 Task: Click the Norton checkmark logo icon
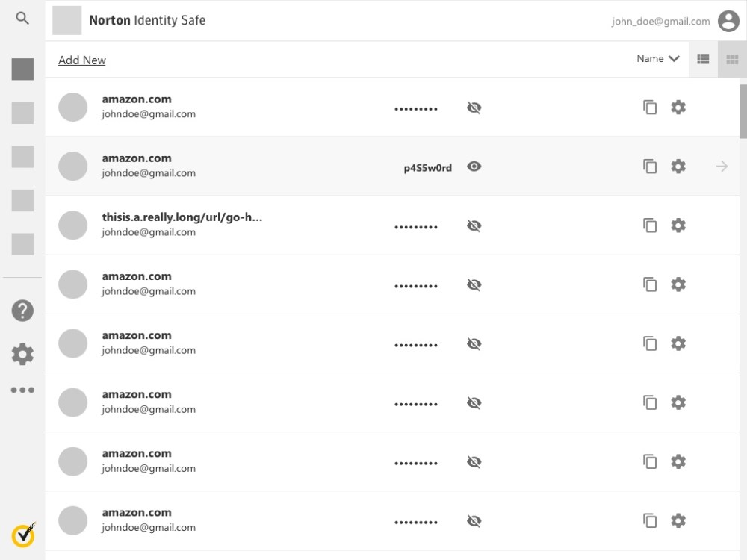[x=23, y=535]
